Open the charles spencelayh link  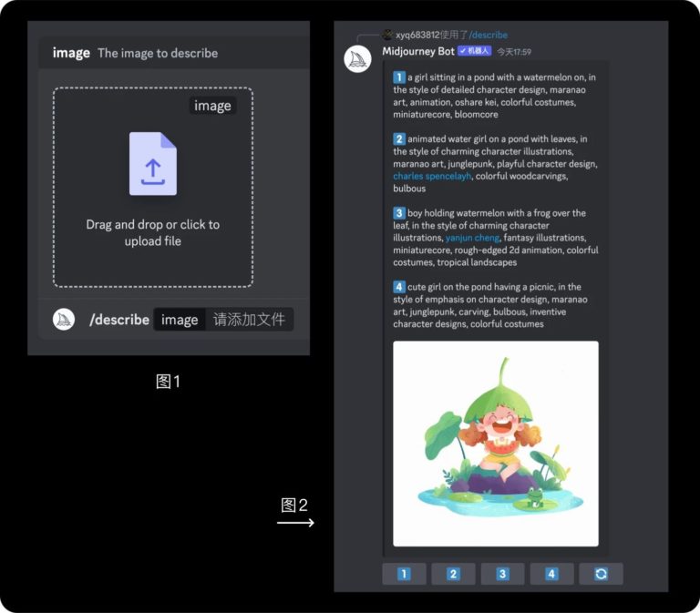pos(432,176)
